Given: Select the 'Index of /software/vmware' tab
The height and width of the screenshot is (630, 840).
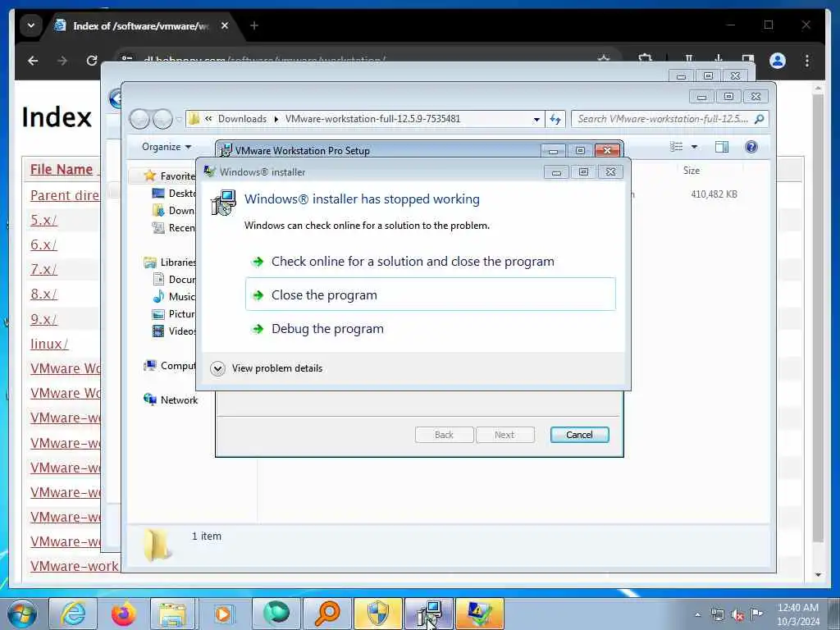Looking at the screenshot, I should pos(140,25).
